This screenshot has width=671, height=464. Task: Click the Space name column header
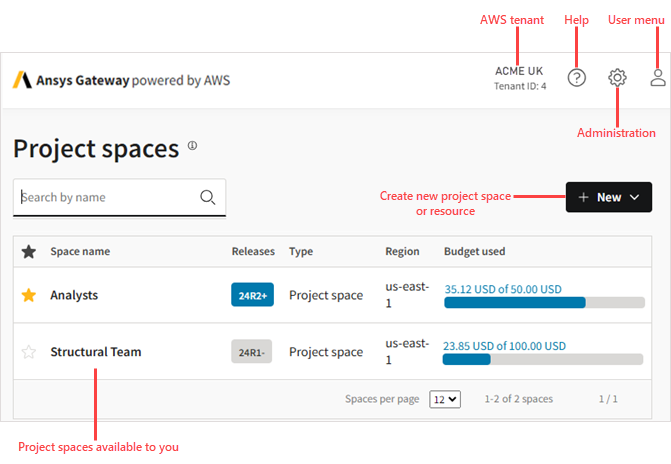pyautogui.click(x=80, y=252)
